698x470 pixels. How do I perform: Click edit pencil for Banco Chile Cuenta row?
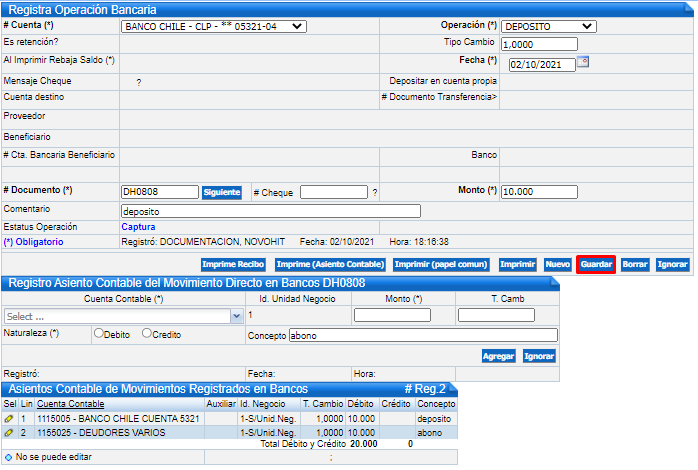[x=9, y=417]
